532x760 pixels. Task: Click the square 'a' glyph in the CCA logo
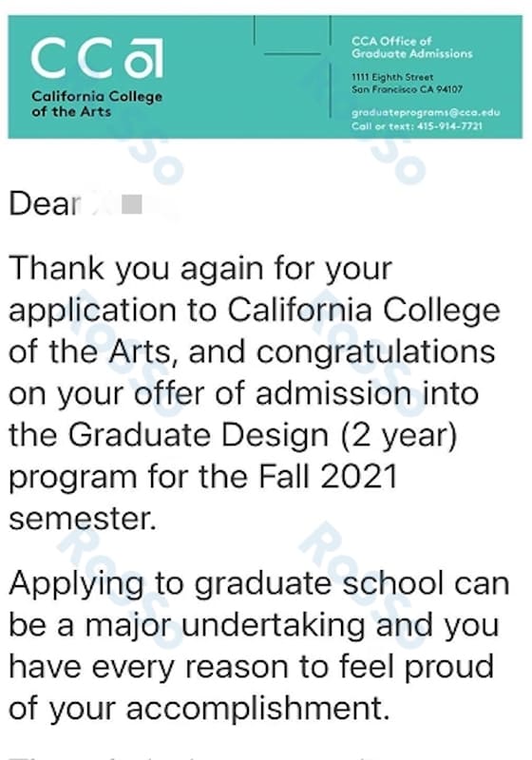point(143,60)
